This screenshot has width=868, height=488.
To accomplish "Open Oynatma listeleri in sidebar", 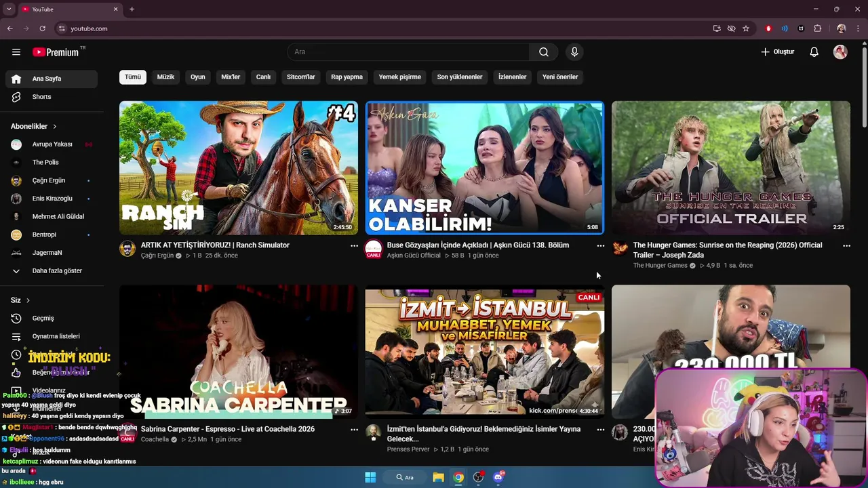I will (52, 336).
